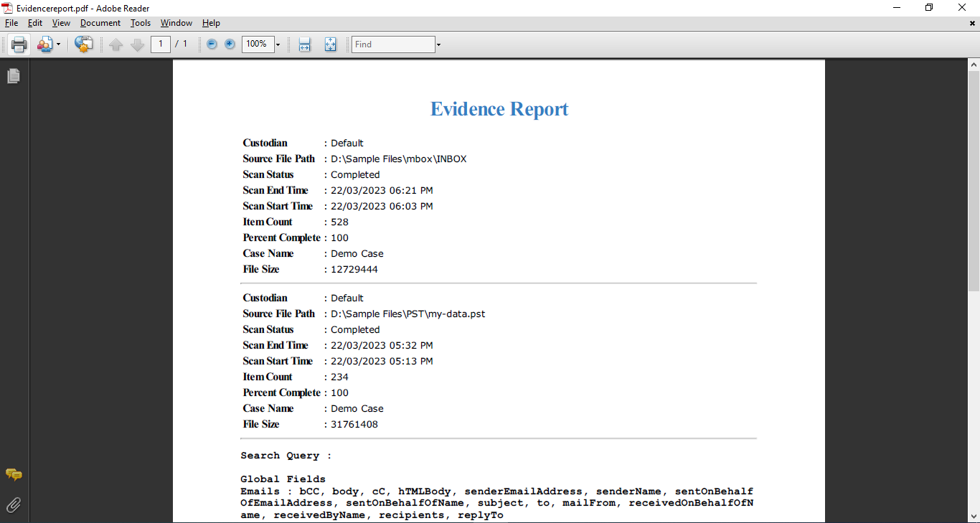Click the page number input field

point(161,44)
